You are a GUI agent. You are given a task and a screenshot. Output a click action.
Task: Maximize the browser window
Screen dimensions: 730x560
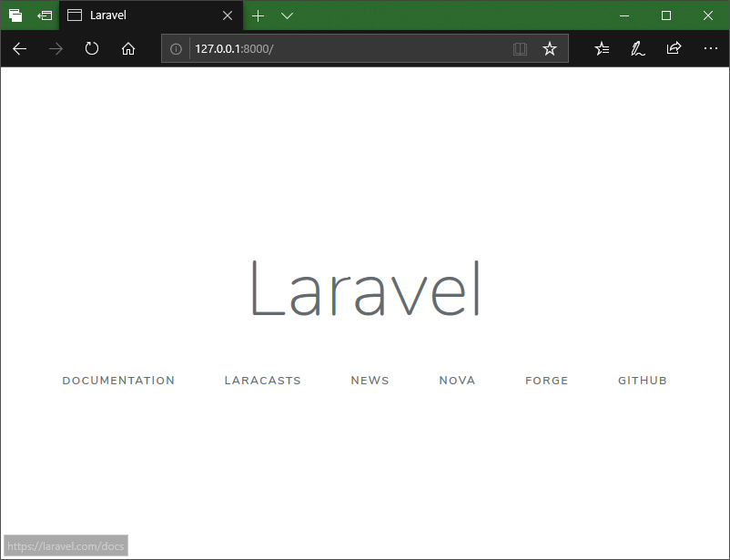(666, 15)
